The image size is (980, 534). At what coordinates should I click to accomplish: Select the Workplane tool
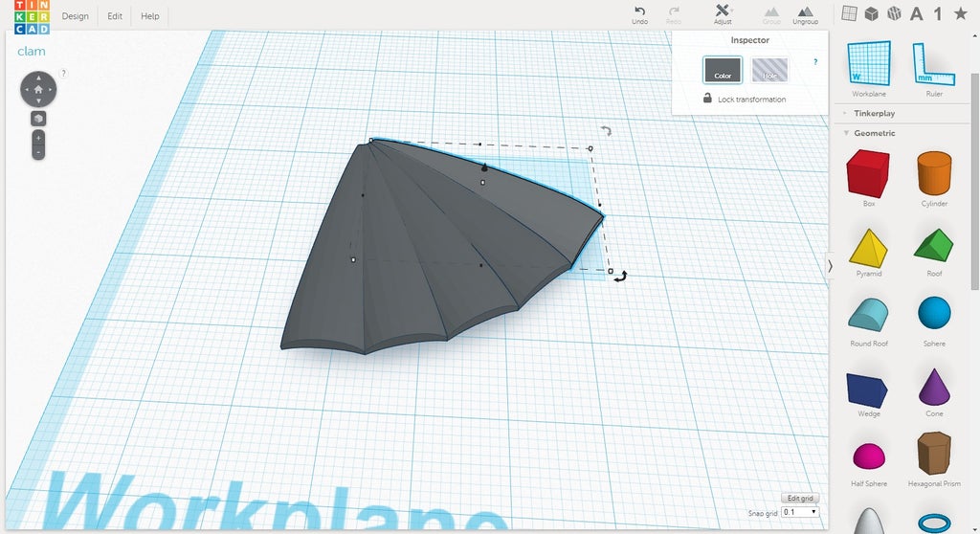tap(869, 69)
